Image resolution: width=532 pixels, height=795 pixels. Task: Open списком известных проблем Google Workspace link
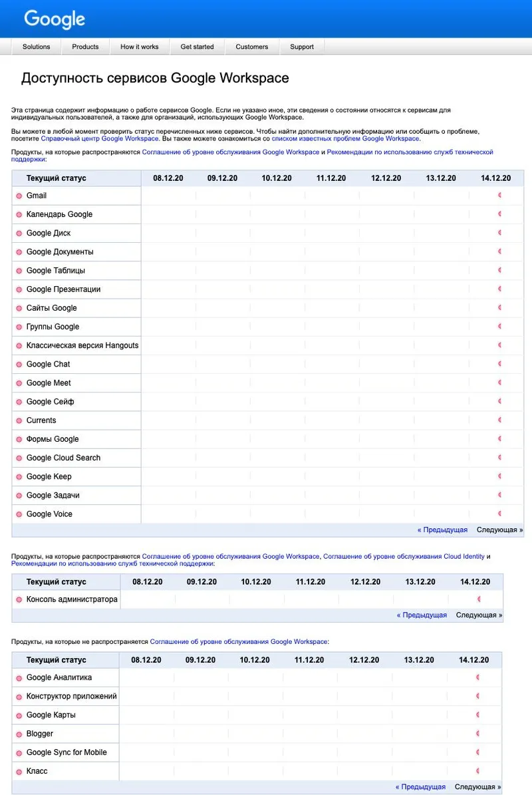point(345,138)
